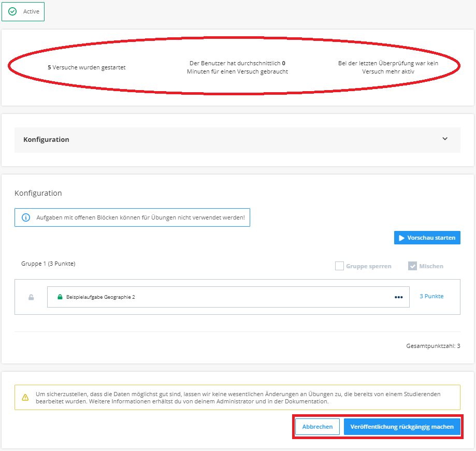
Task: Click the blue info circle icon
Action: coord(26,217)
